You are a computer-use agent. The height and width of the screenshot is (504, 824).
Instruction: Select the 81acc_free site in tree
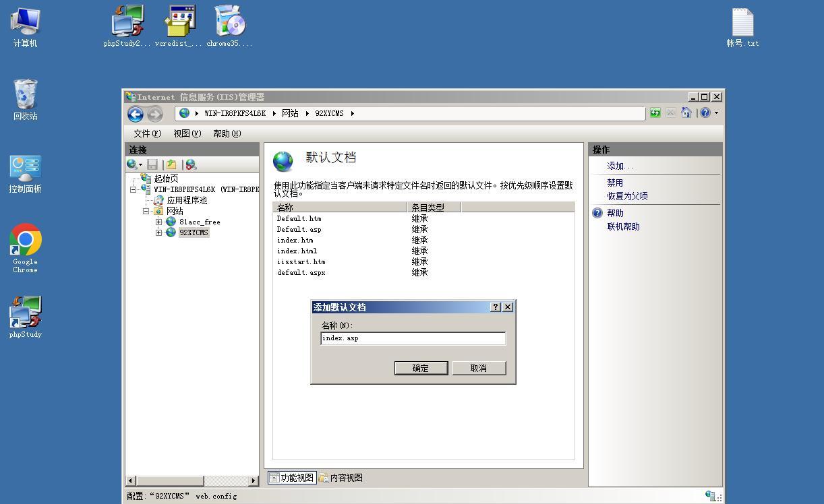200,222
